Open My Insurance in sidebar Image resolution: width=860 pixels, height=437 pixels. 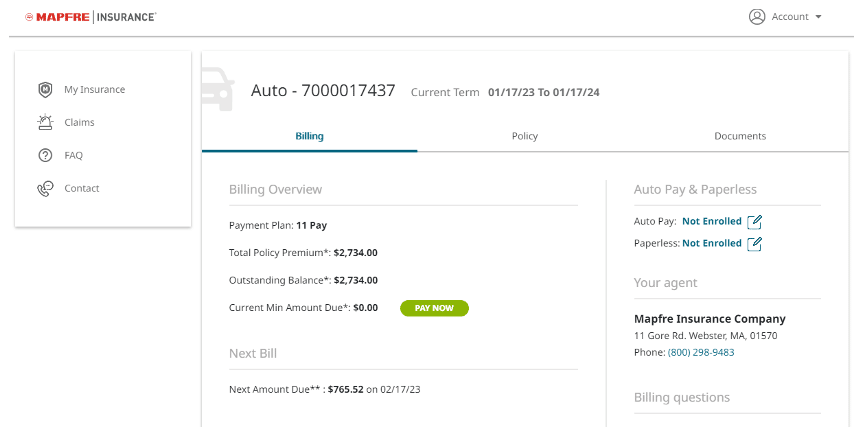(x=94, y=89)
